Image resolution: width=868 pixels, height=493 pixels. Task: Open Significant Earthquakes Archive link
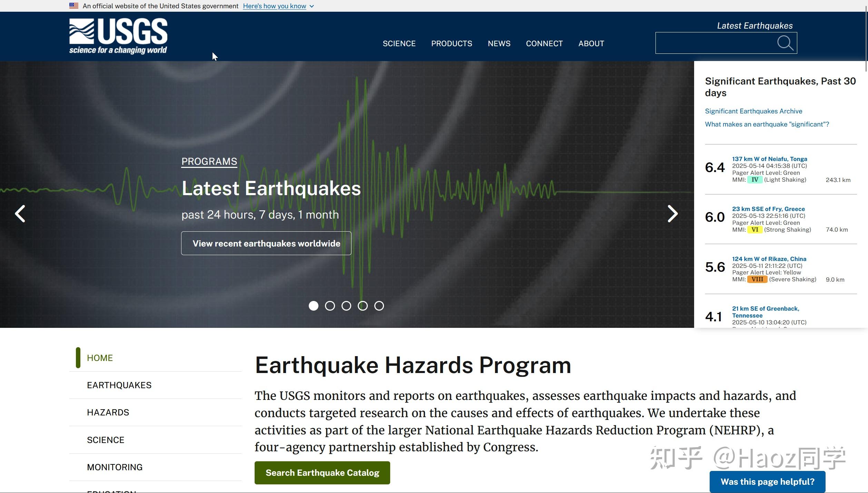coord(753,111)
